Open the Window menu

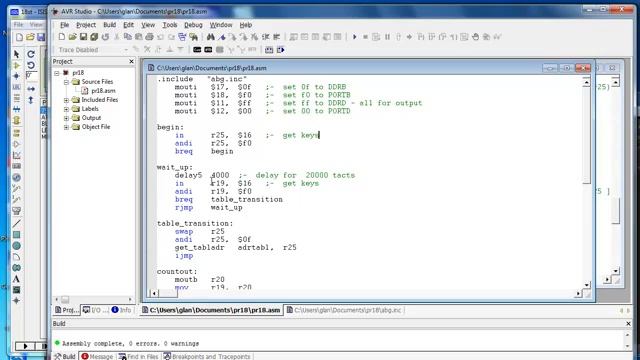(221, 25)
